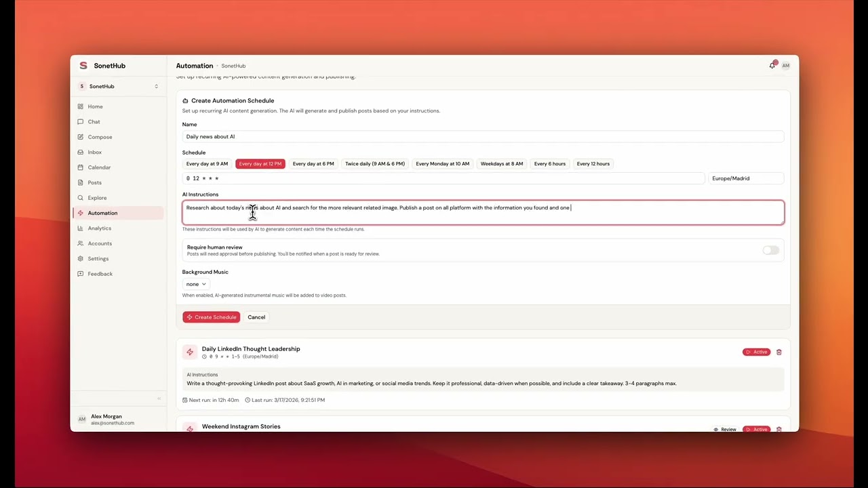The width and height of the screenshot is (868, 488).
Task: Open notifications bell icon
Action: [772, 65]
